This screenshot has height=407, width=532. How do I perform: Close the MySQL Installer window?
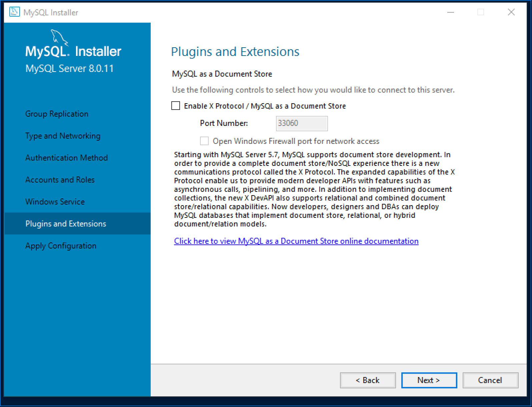pyautogui.click(x=511, y=12)
